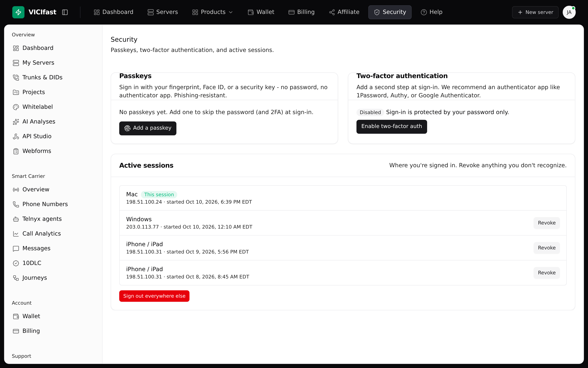The height and width of the screenshot is (368, 588).
Task: Click the sidebar Billing card icon
Action: pyautogui.click(x=16, y=331)
